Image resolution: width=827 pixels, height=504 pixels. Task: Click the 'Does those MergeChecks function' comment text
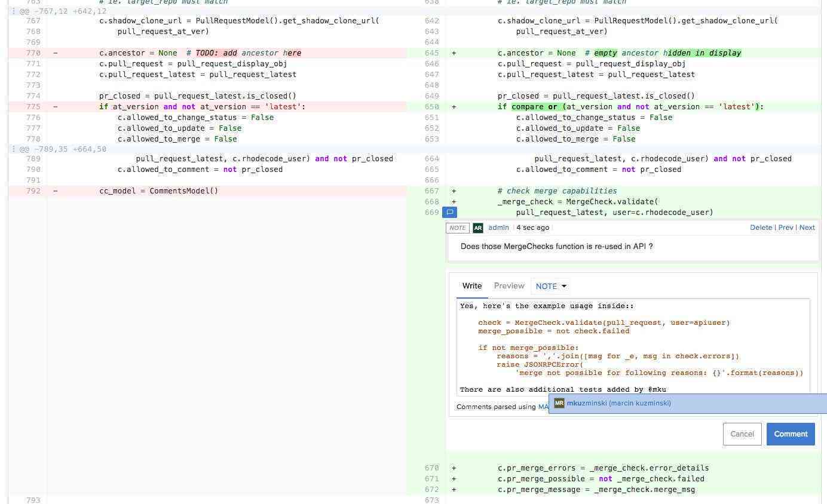click(557, 246)
